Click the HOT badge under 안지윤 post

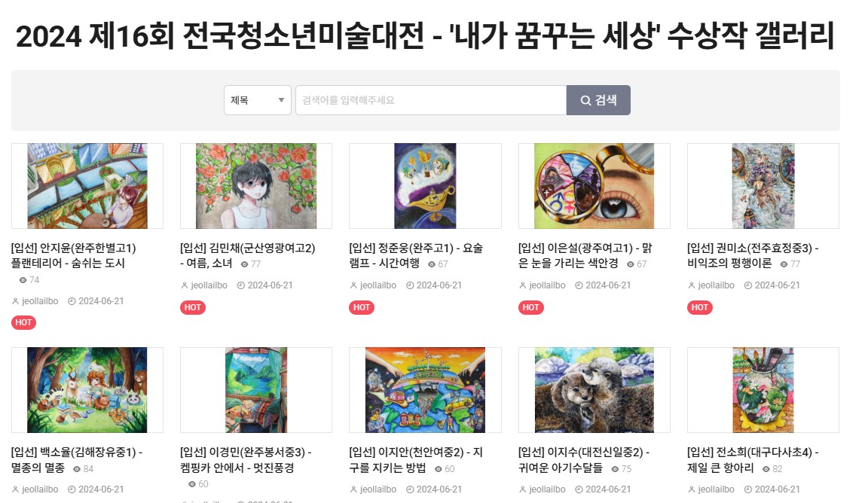click(x=24, y=322)
